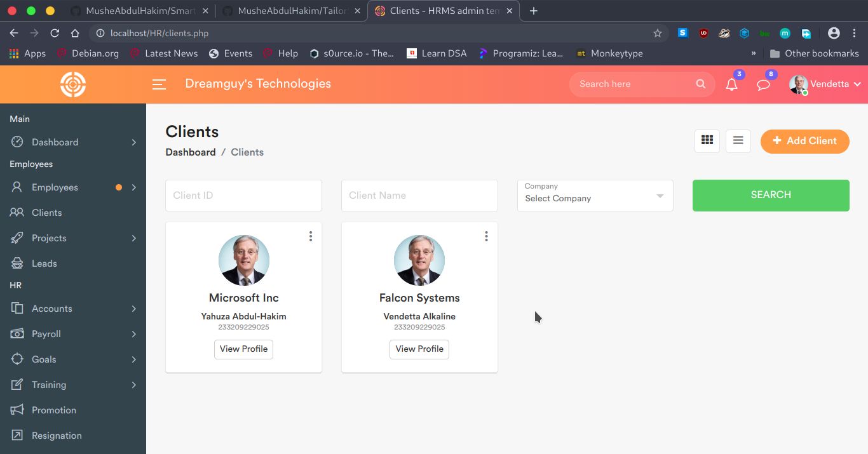Open the Select Company dropdown
The height and width of the screenshot is (454, 868).
(x=595, y=196)
